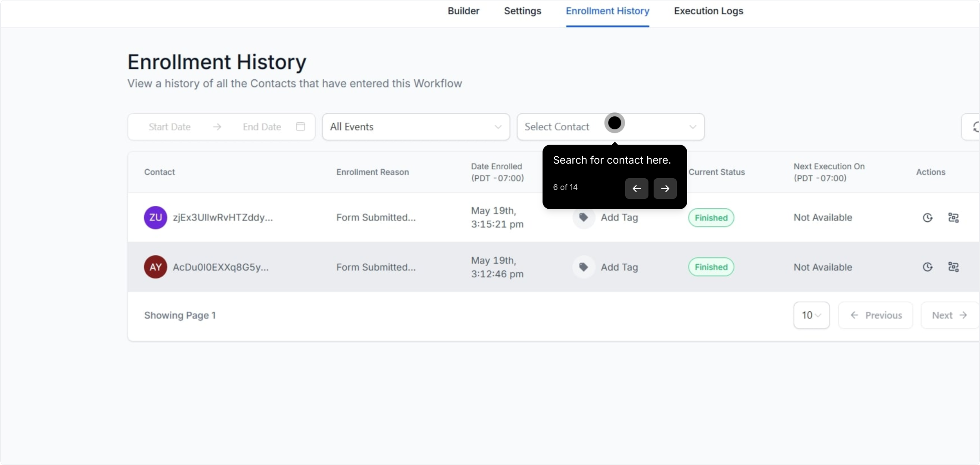Click the Showing Page 1 text

tap(180, 315)
